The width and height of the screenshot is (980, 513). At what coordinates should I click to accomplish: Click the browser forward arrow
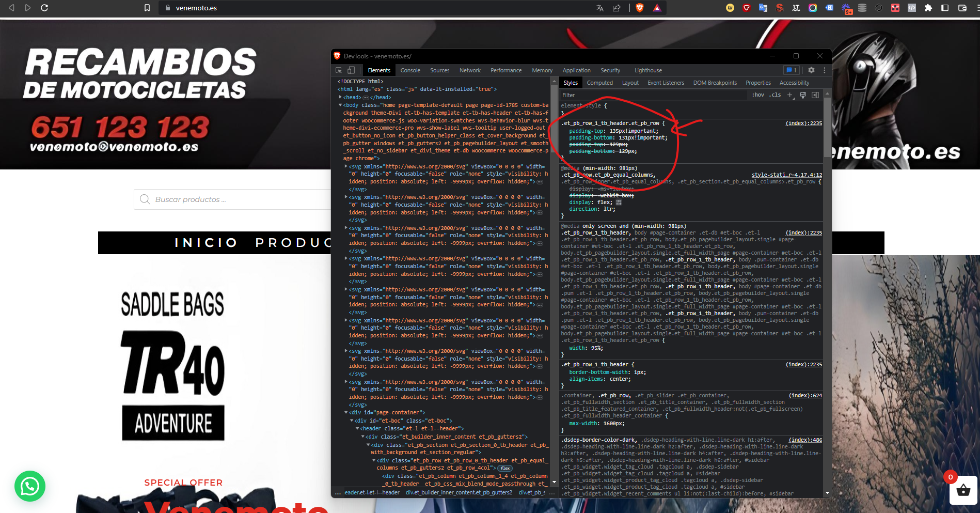click(28, 8)
